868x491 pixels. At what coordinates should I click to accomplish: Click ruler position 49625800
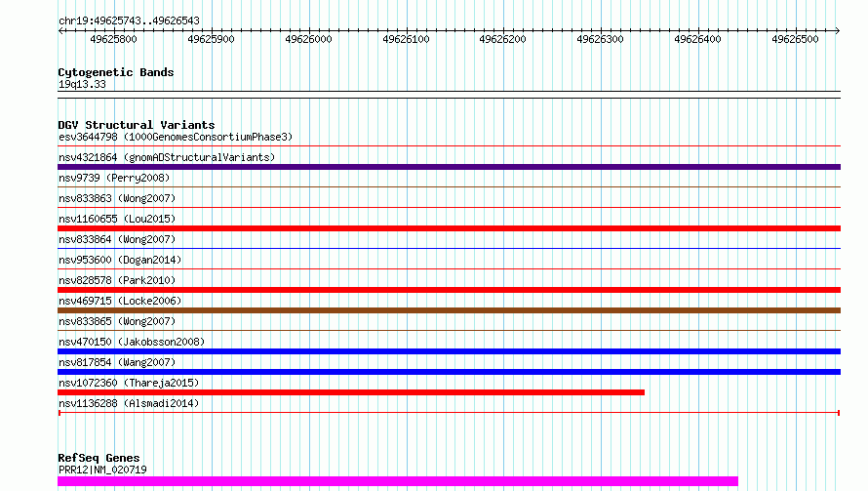[x=113, y=39]
